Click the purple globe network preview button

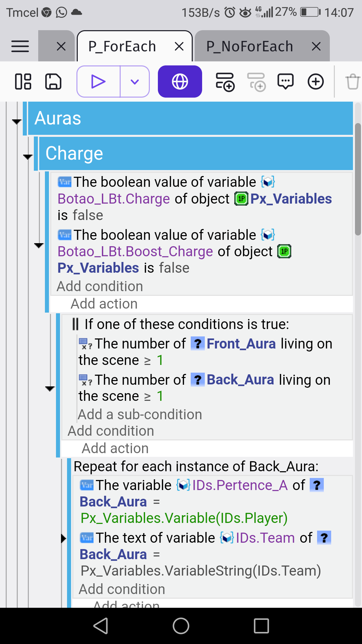click(x=180, y=82)
